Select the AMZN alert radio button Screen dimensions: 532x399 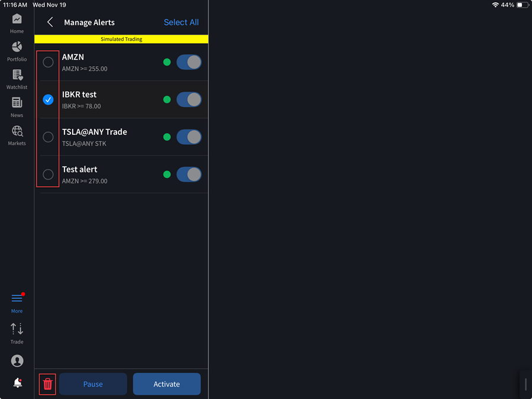point(48,61)
